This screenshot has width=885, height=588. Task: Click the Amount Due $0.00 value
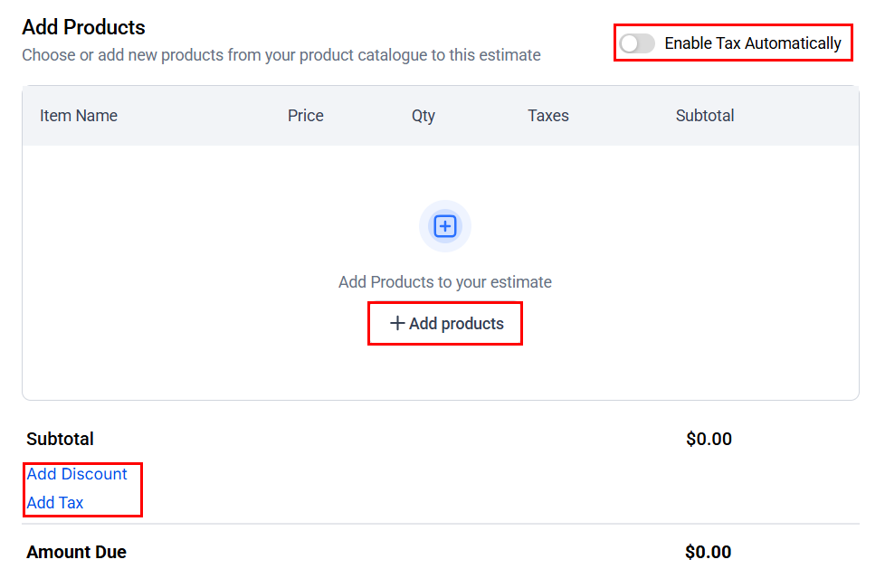[709, 552]
